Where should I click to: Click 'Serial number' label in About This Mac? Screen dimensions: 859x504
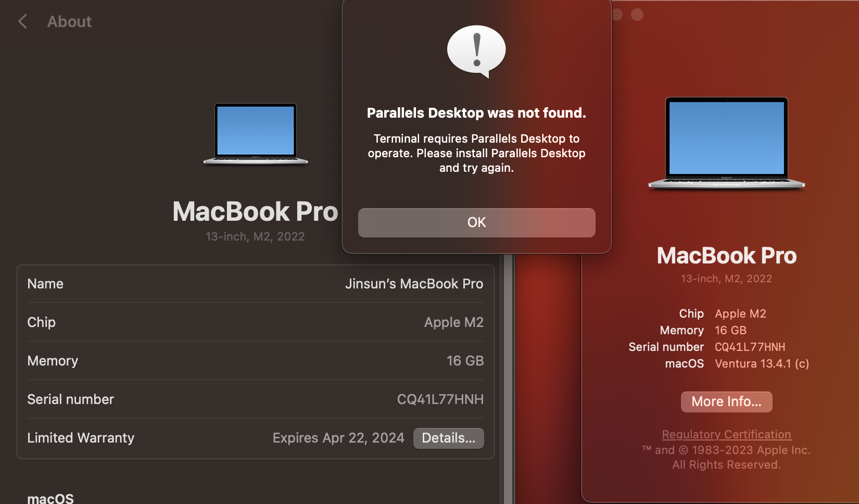666,347
